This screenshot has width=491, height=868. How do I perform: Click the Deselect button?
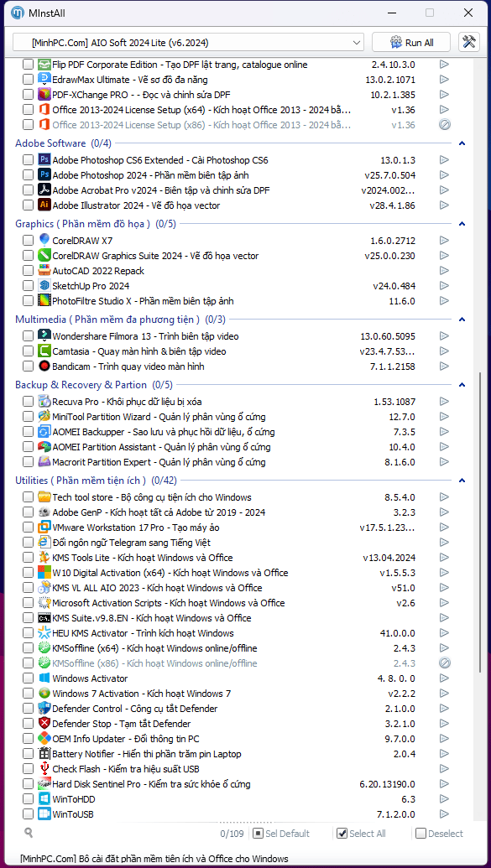point(440,833)
